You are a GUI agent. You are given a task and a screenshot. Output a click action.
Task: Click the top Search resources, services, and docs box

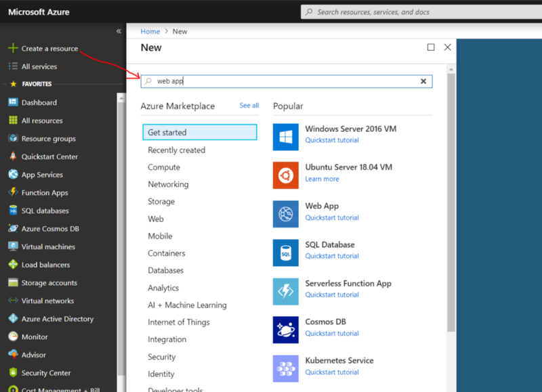pos(421,12)
